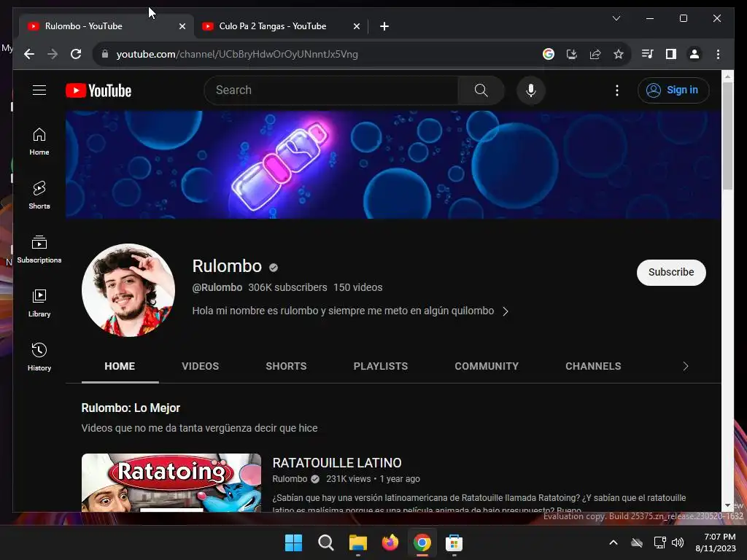Open History in the sidebar
The width and height of the screenshot is (747, 560).
coord(39,357)
